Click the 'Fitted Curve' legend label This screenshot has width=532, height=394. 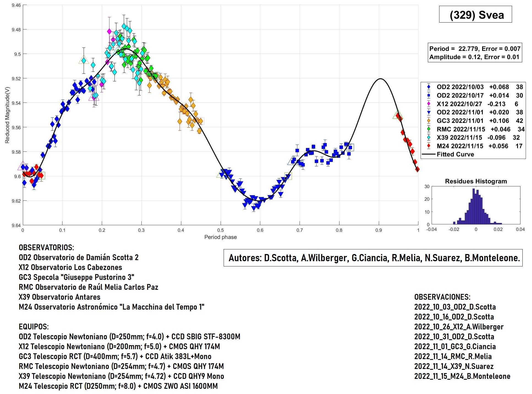(x=455, y=154)
